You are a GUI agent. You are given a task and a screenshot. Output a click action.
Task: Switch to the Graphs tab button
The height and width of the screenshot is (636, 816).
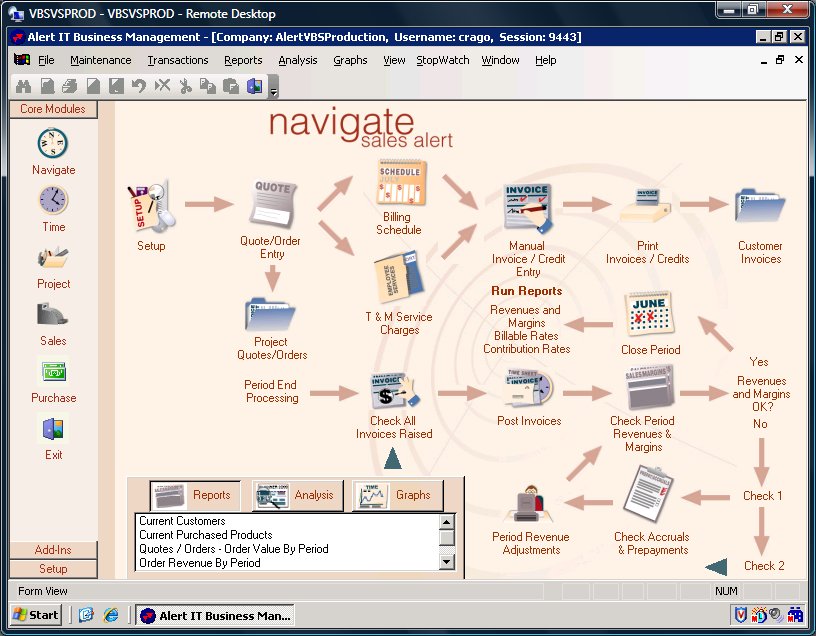point(398,495)
